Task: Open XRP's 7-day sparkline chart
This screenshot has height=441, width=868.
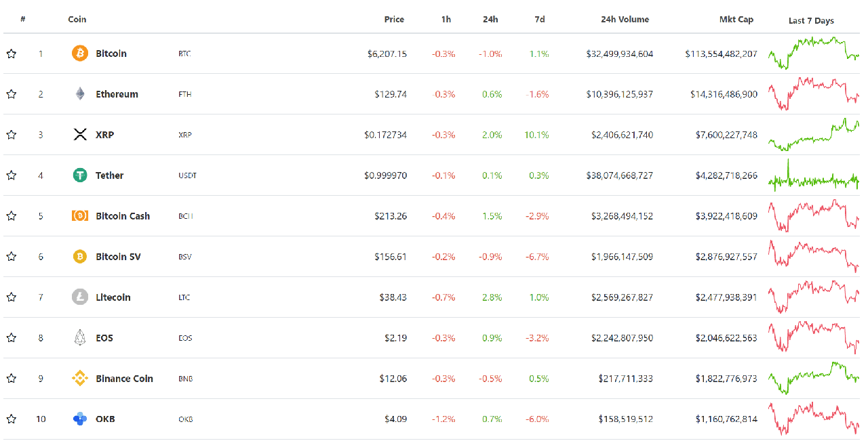Action: point(814,134)
